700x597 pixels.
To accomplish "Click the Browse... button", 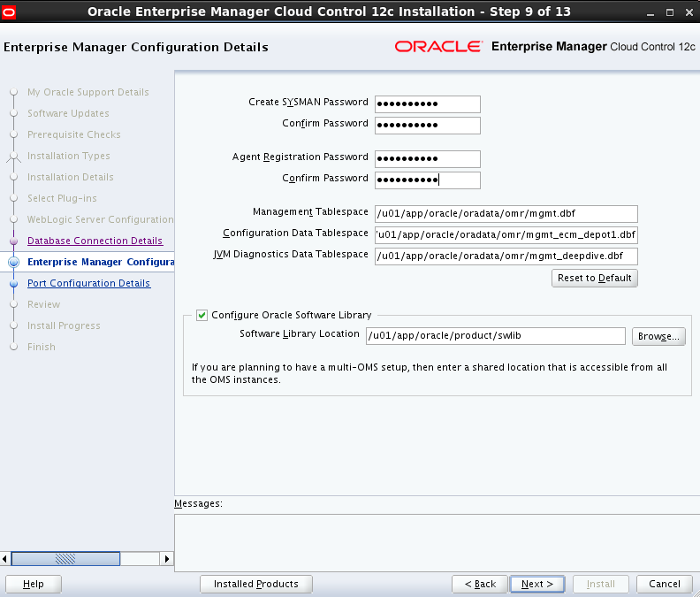I will click(x=658, y=336).
